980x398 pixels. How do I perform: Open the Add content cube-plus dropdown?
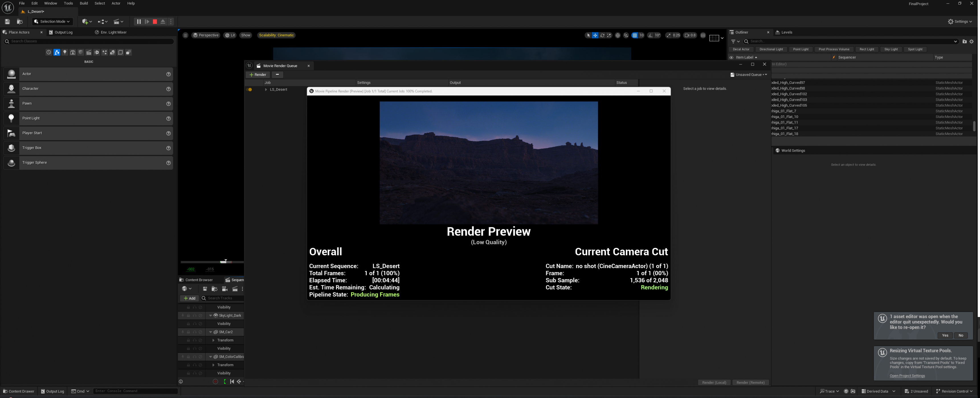(x=87, y=22)
